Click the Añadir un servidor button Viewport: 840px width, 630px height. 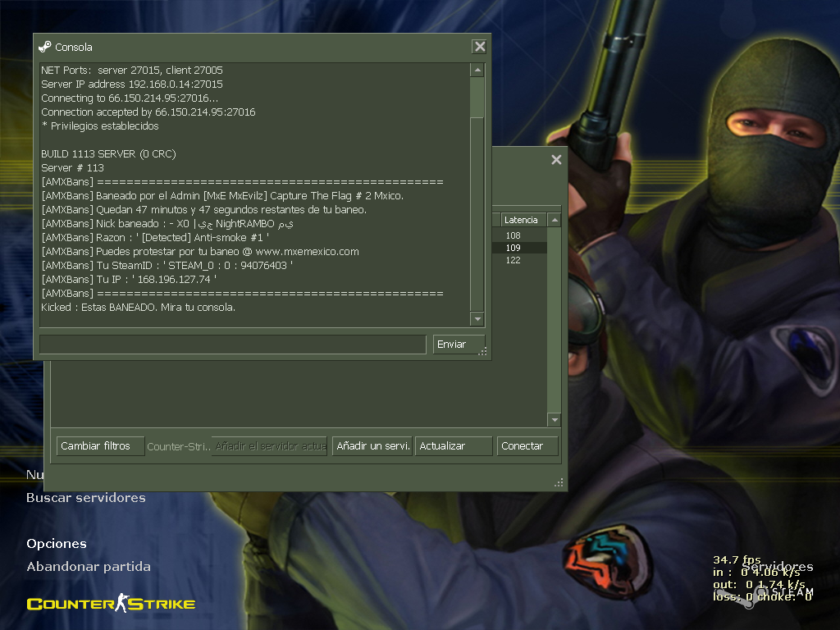click(372, 445)
